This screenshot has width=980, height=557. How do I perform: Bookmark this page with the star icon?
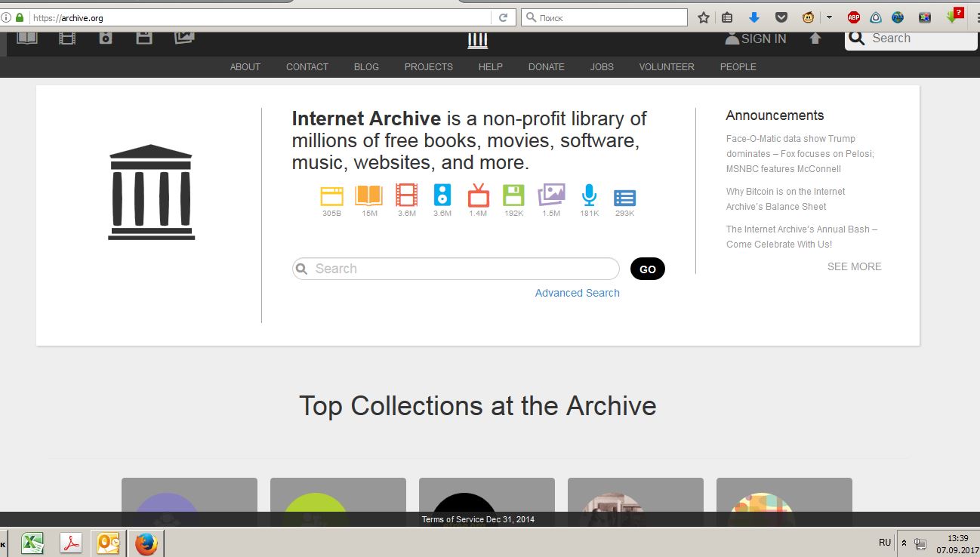pos(704,17)
